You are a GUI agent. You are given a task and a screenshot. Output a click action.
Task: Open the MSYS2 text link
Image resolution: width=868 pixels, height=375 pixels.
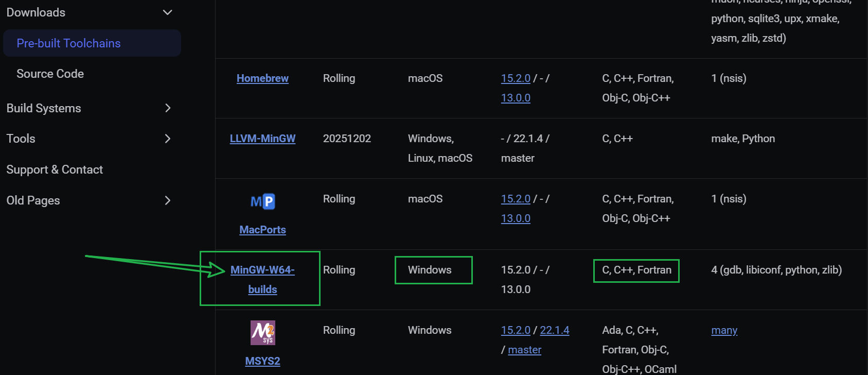click(262, 361)
